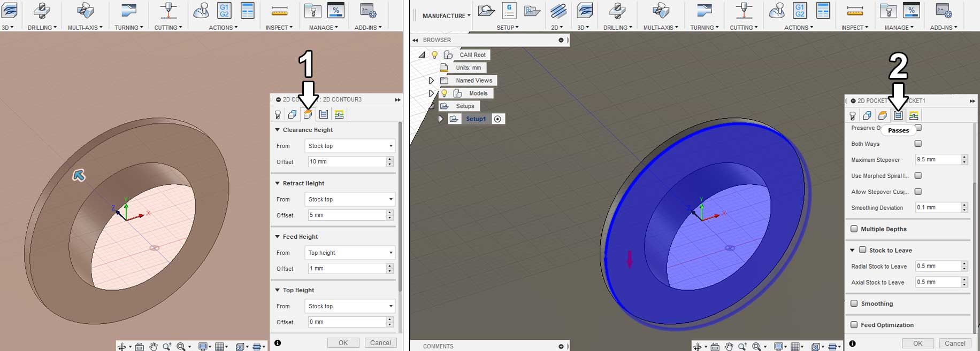980x351 pixels.
Task: Open Passes tab in 2D Pocket dialog
Action: coord(898,116)
